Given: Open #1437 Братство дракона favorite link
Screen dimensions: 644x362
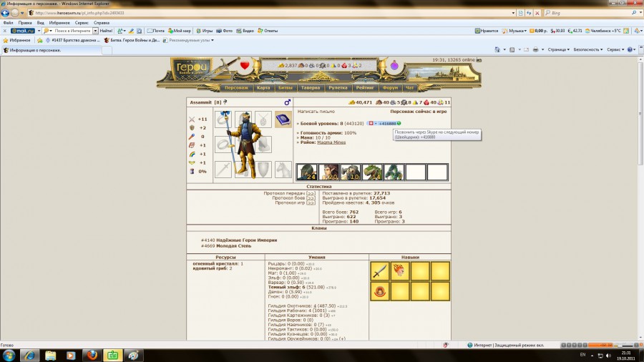Looking at the screenshot, I should pyautogui.click(x=73, y=40).
